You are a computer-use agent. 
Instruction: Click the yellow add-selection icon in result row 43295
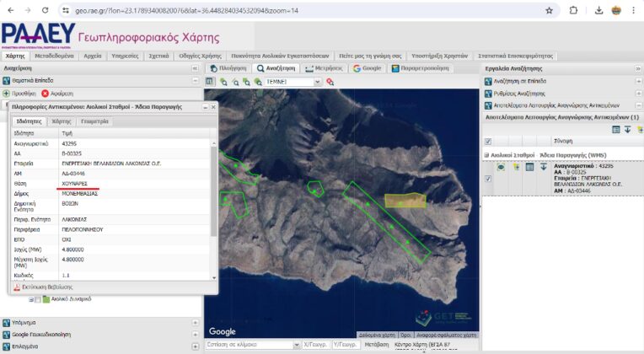click(516, 167)
